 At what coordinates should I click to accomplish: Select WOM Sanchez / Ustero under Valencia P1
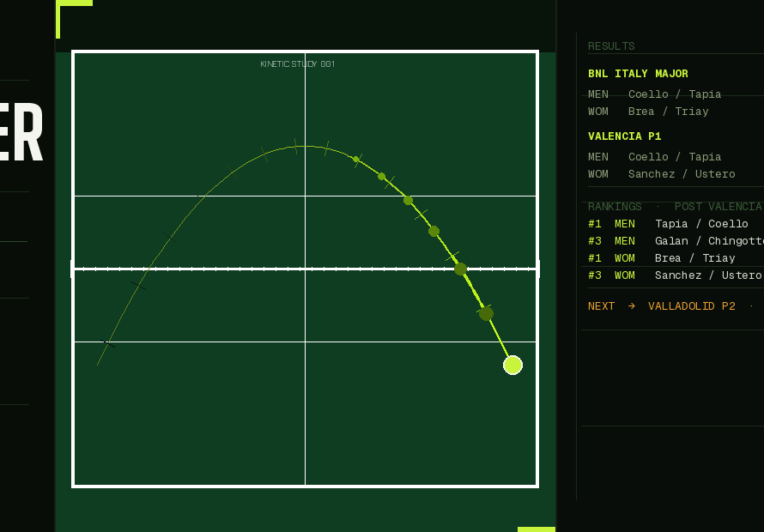pyautogui.click(x=661, y=174)
